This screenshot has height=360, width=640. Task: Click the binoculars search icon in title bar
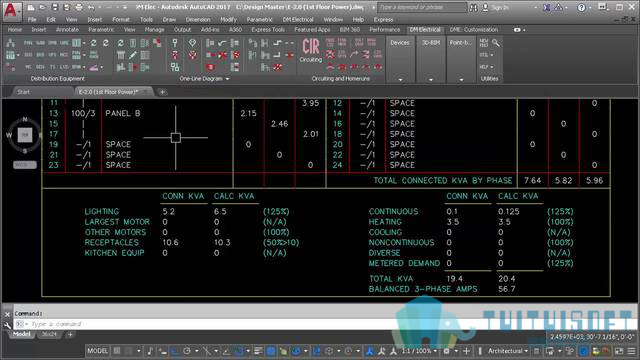[x=473, y=7]
